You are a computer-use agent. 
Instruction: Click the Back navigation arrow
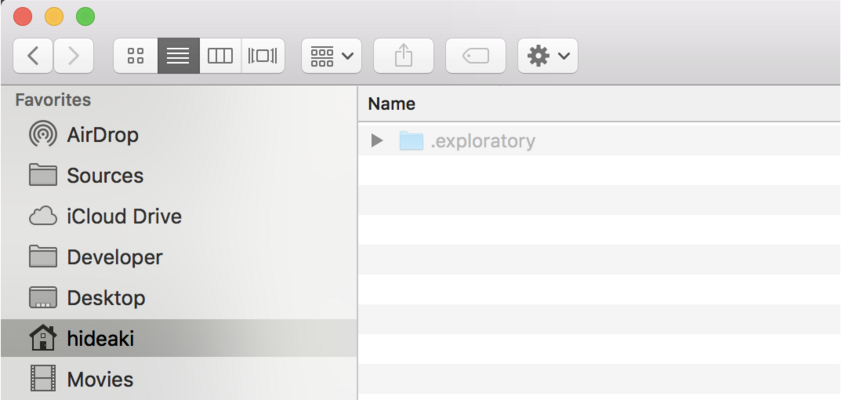[33, 56]
